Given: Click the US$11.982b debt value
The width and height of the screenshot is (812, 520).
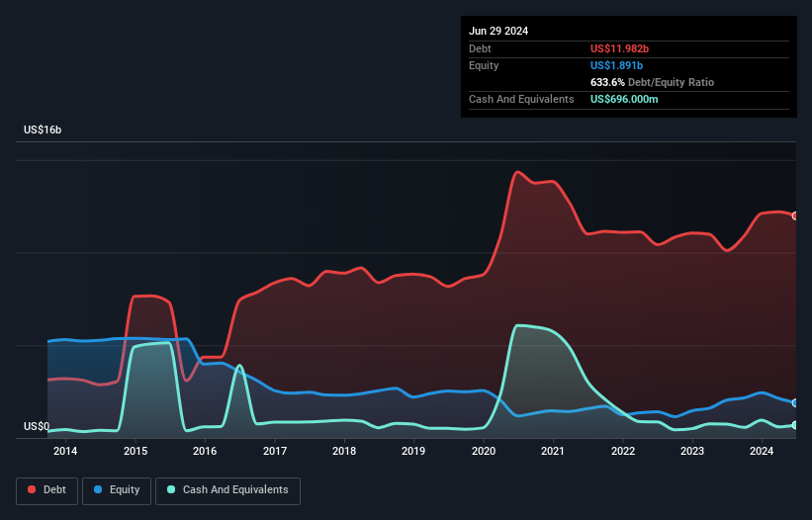Looking at the screenshot, I should coord(619,48).
